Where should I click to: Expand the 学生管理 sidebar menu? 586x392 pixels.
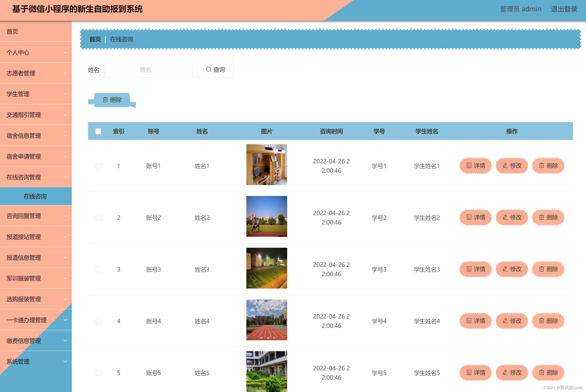point(36,94)
